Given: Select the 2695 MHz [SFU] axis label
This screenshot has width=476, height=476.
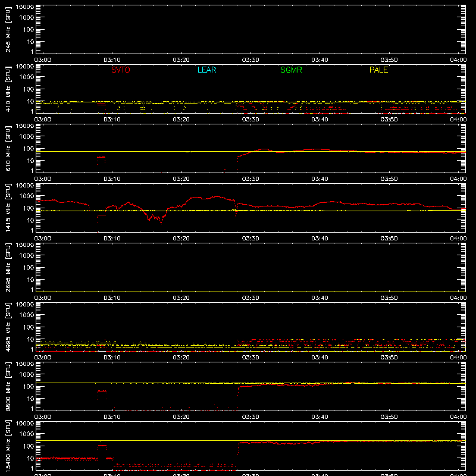Looking at the screenshot, I should pos(8,268).
